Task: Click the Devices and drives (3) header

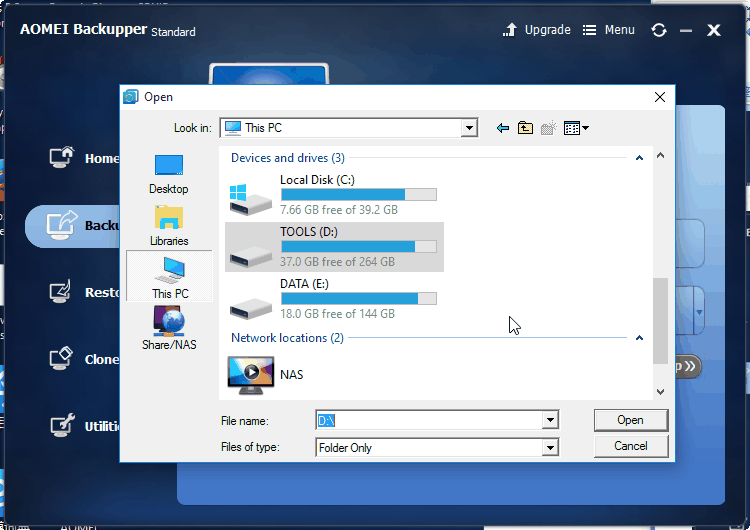Action: coord(287,158)
